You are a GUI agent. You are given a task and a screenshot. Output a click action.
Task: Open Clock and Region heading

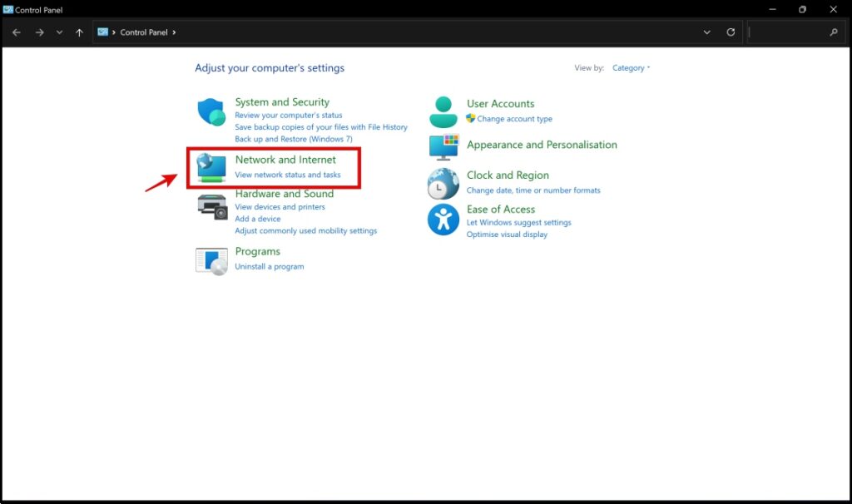click(508, 175)
